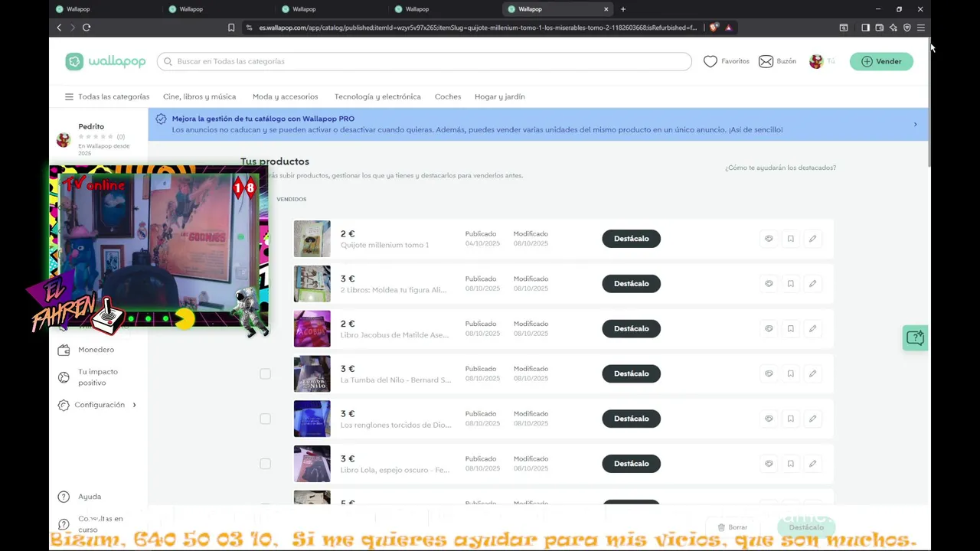Open ¿Cómo te ayudarán los destacados? link
The image size is (980, 551).
780,168
